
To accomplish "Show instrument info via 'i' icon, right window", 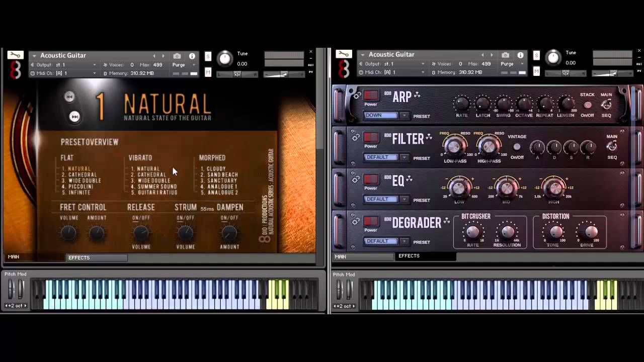I will (520, 55).
